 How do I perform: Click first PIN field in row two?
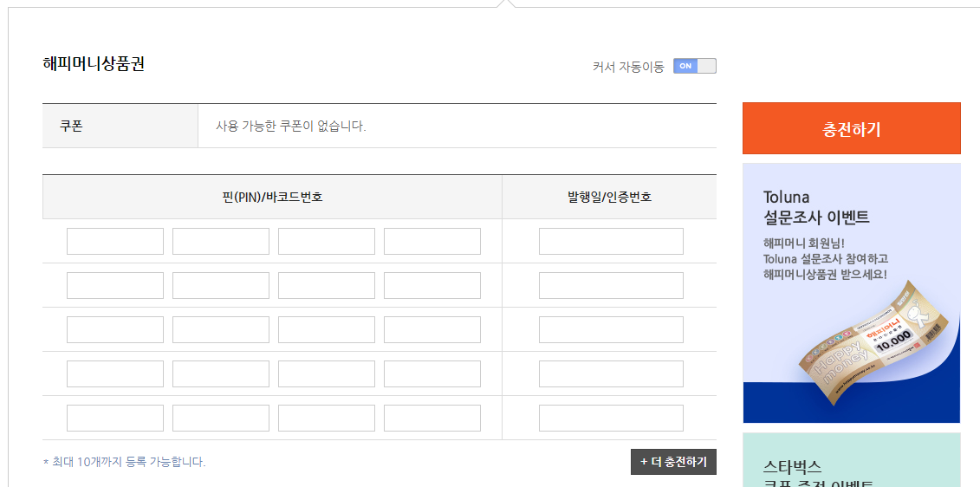click(115, 286)
